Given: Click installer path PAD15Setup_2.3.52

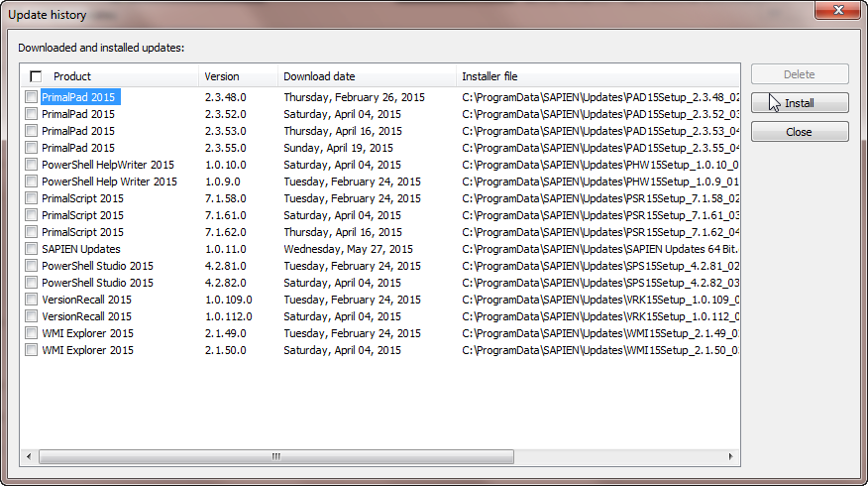Looking at the screenshot, I should coord(600,114).
